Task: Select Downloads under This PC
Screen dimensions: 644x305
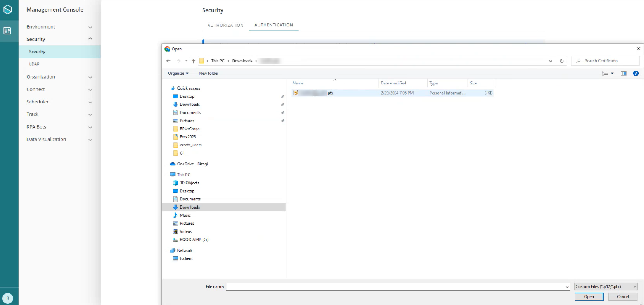Action: point(224,207)
